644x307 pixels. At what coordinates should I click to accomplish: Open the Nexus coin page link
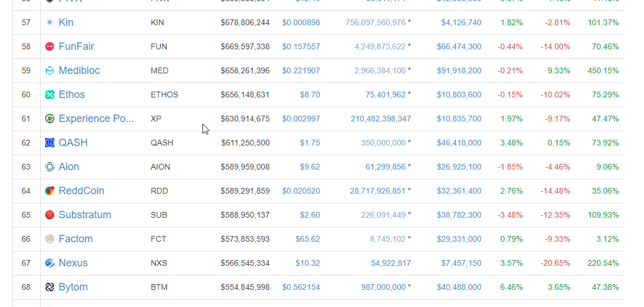pos(73,263)
